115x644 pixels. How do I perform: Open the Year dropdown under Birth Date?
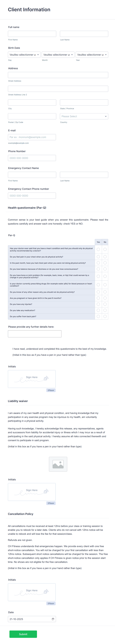92,54
